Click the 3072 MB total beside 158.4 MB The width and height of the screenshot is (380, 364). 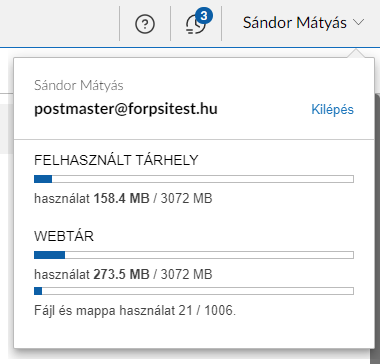(186, 199)
